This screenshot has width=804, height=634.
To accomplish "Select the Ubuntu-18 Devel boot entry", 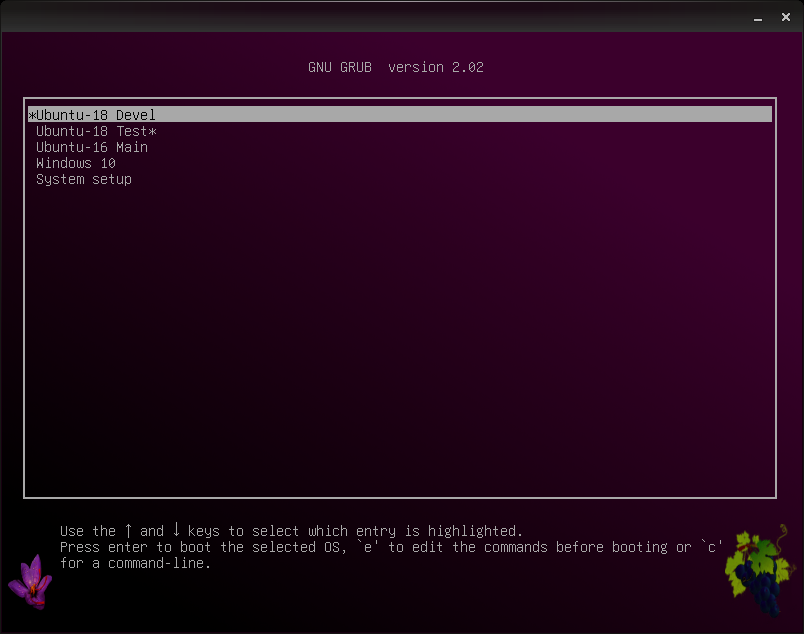I will pos(400,114).
